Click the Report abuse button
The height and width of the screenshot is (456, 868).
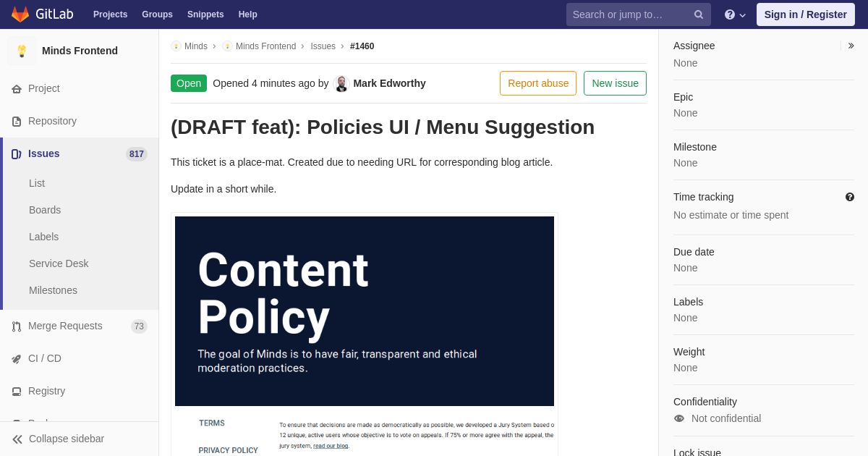(x=538, y=83)
